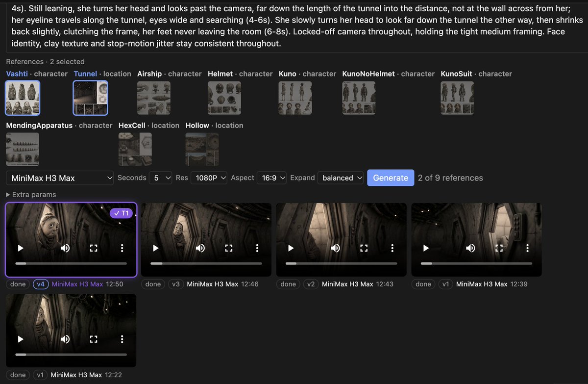Mute the v1 video from 12:39
Viewport: 588px width, 384px height.
click(470, 248)
